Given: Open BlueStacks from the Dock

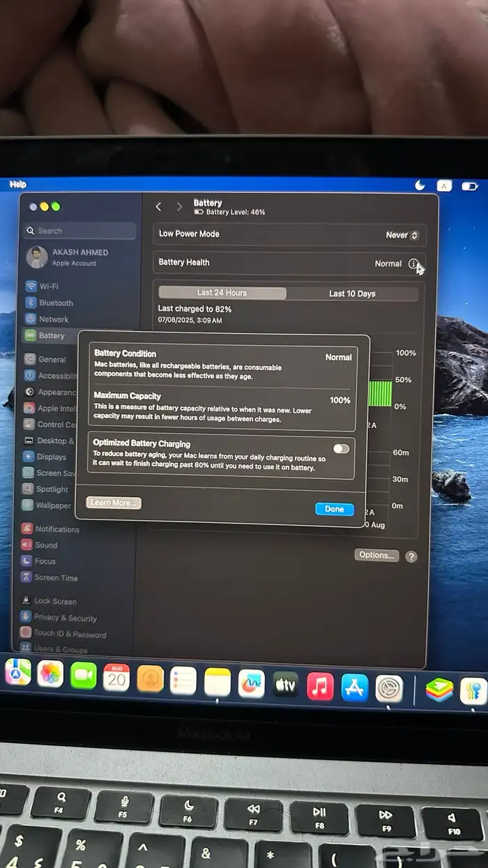Looking at the screenshot, I should (x=440, y=691).
